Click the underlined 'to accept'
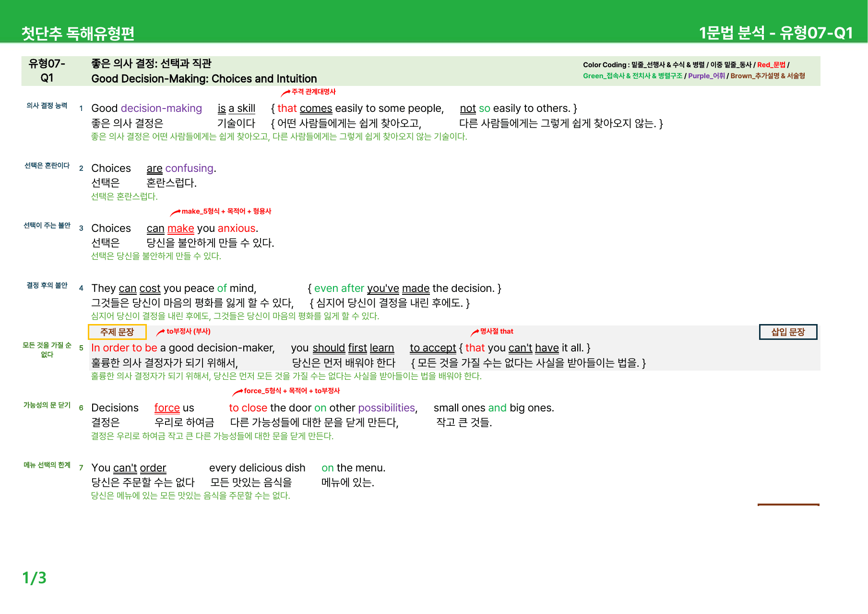Viewport: 868px width, 614px height. point(433,348)
